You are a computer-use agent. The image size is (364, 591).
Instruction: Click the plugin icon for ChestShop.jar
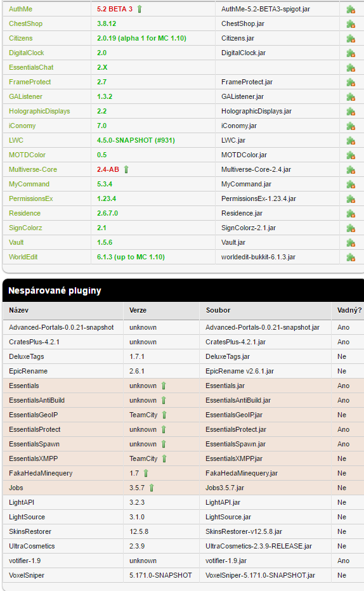pyautogui.click(x=351, y=24)
